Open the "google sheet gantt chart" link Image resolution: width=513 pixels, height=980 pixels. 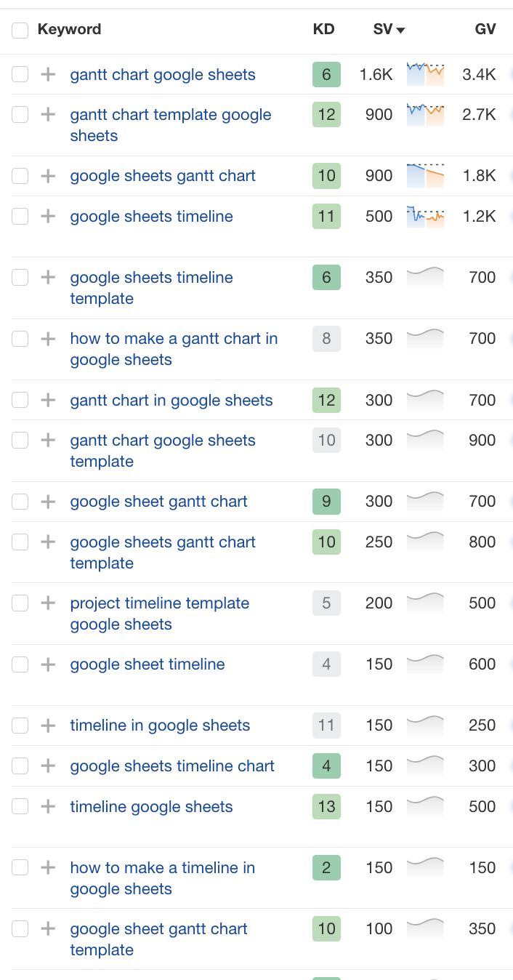(158, 501)
